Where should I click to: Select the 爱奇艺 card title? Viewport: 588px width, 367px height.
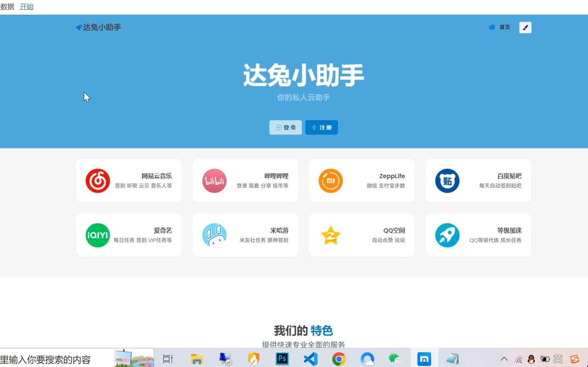[163, 230]
